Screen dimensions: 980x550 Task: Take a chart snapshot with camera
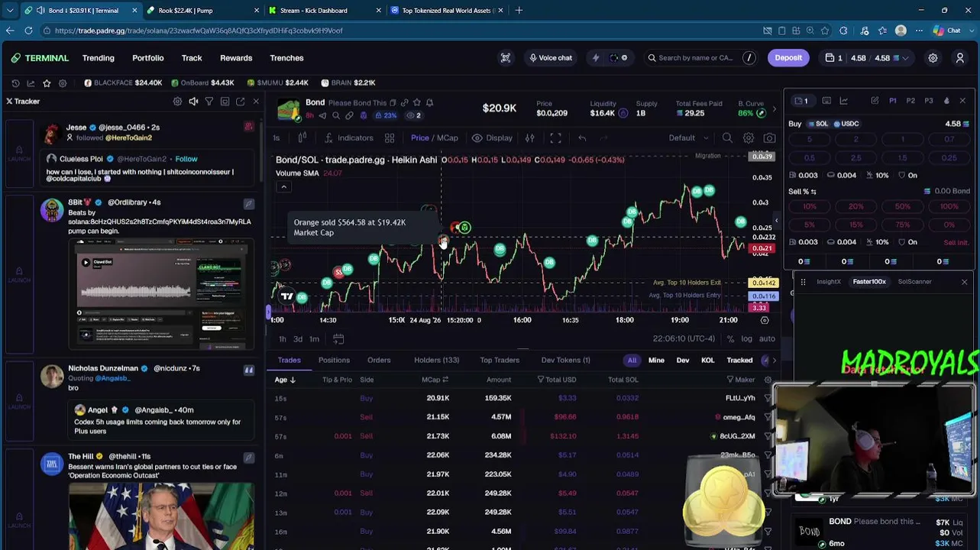(x=769, y=138)
